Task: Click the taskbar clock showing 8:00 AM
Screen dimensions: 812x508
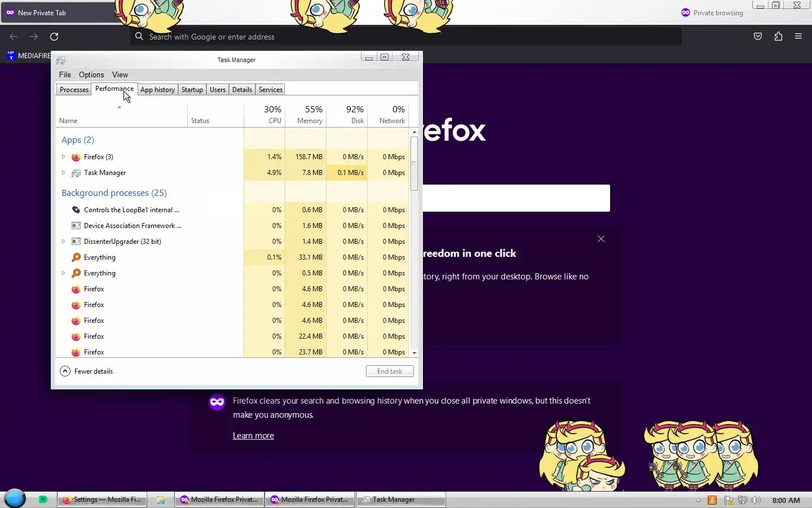Action: pyautogui.click(x=786, y=500)
